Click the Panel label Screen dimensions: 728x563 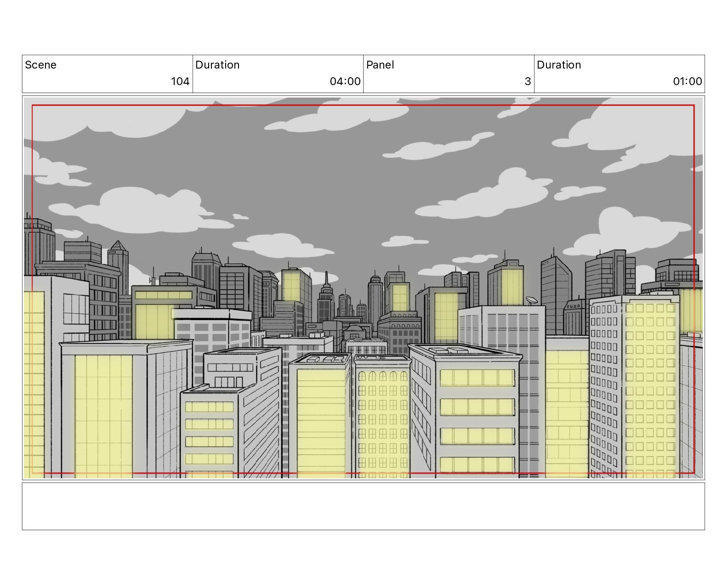point(380,65)
